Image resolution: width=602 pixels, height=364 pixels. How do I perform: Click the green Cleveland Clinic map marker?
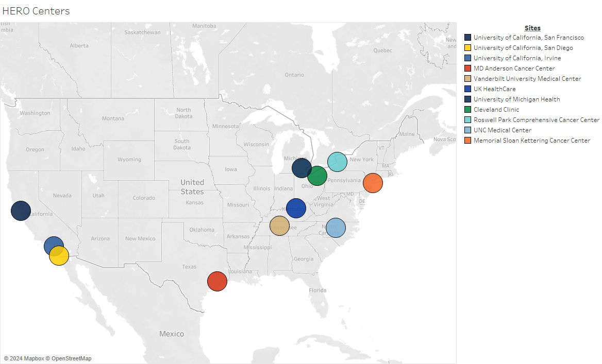tap(317, 176)
